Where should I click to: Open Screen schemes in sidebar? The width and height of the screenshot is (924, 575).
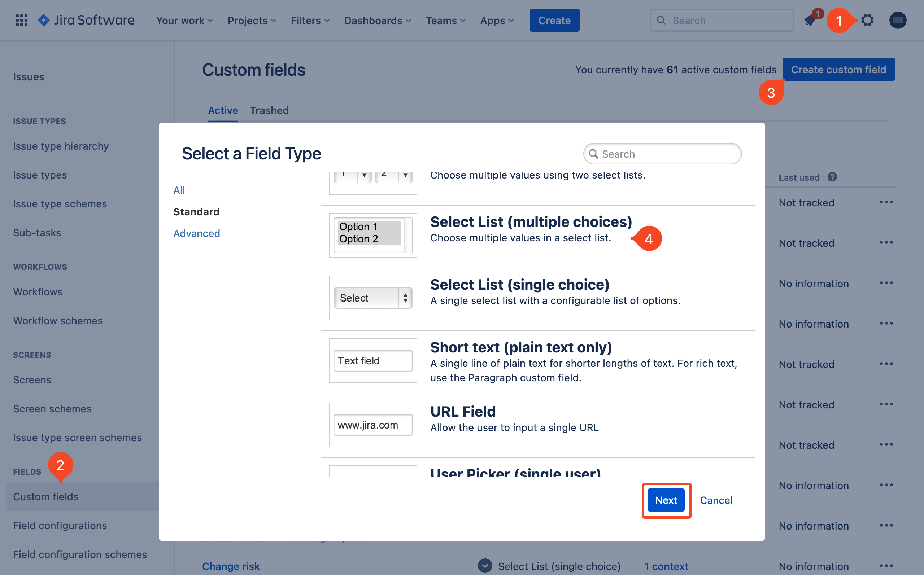[x=52, y=409]
